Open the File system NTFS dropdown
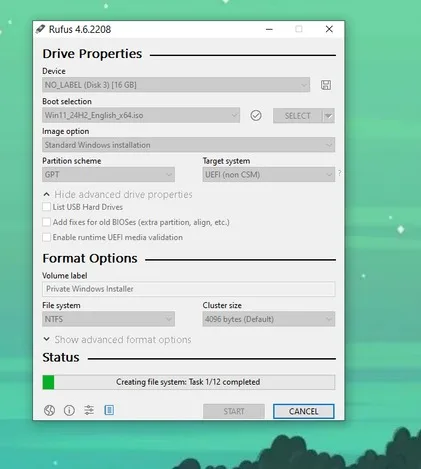 click(108, 319)
